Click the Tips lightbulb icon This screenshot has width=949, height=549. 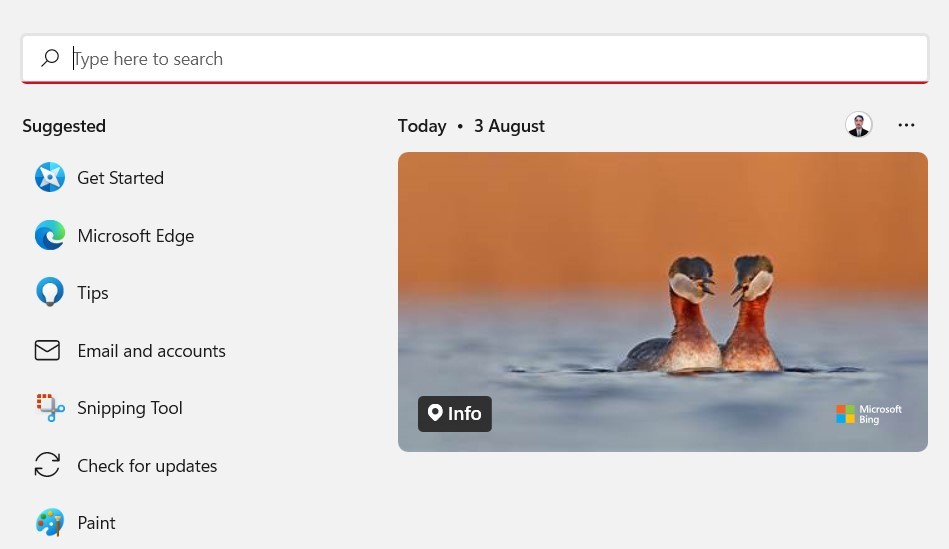[50, 292]
